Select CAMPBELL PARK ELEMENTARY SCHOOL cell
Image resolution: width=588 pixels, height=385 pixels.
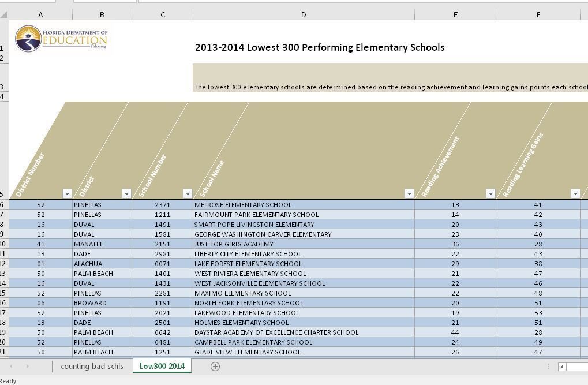click(304, 342)
